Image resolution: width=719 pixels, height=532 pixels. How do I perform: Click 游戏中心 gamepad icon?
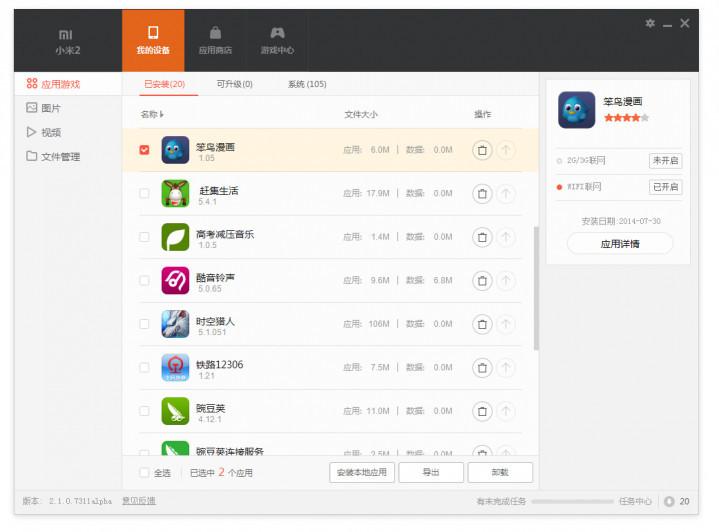click(x=277, y=33)
